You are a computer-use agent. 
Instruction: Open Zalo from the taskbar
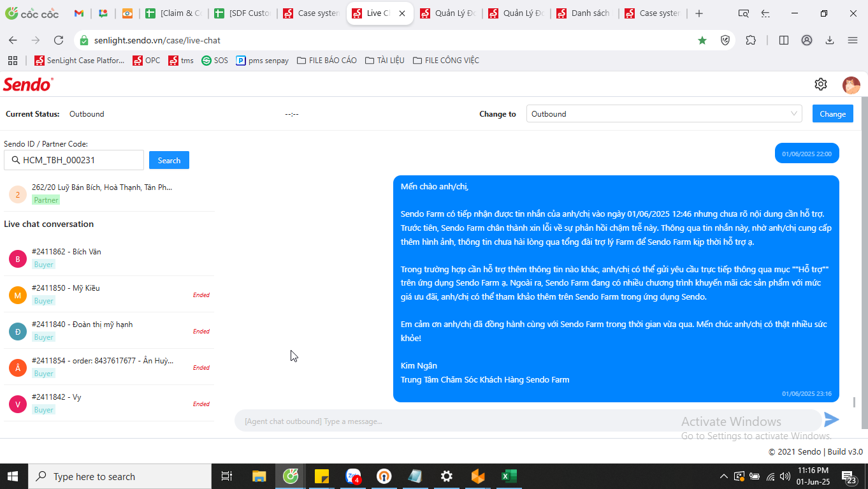(x=353, y=476)
